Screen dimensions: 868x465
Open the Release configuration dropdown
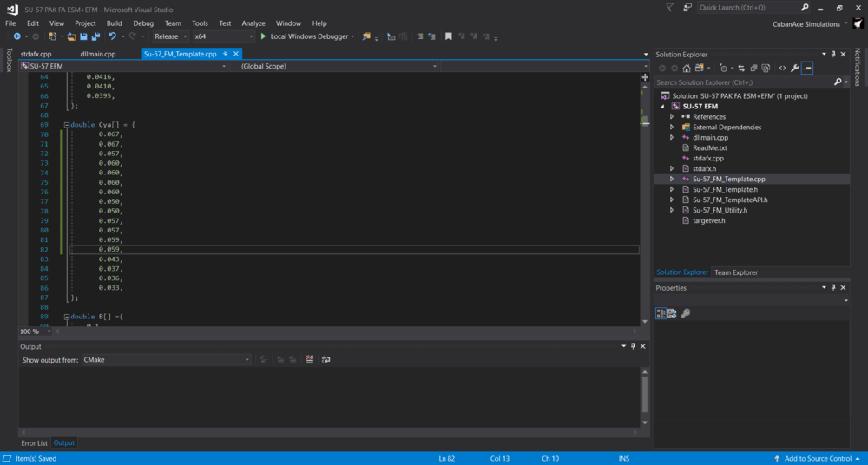[170, 36]
